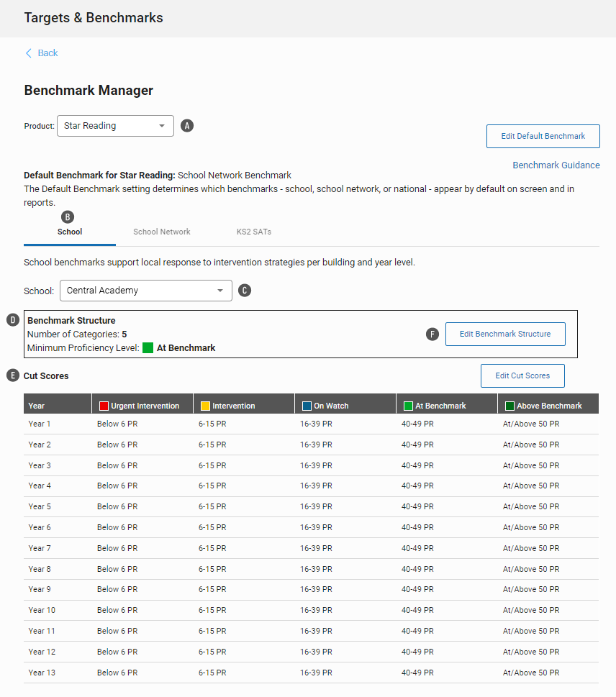Click the Targets & Benchmarks page title
616x697 pixels.
pyautogui.click(x=94, y=18)
